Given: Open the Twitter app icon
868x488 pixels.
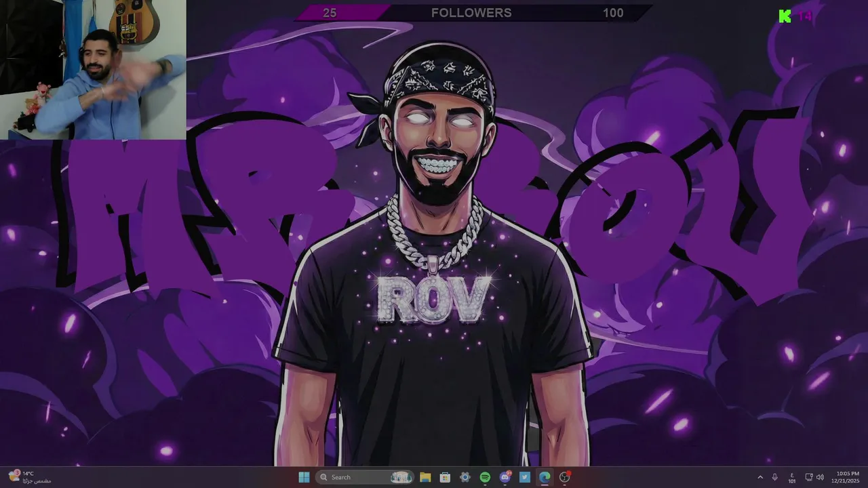Looking at the screenshot, I should tap(525, 477).
